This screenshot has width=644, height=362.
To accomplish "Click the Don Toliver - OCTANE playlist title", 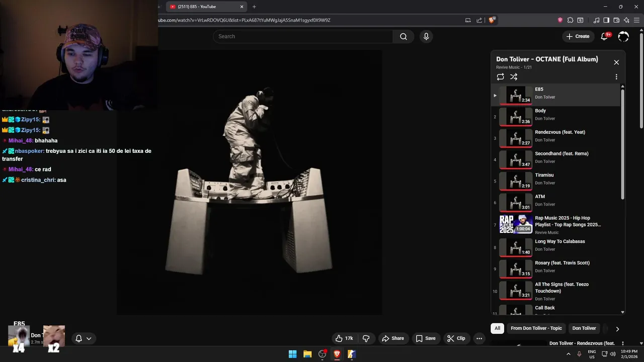I will [547, 59].
